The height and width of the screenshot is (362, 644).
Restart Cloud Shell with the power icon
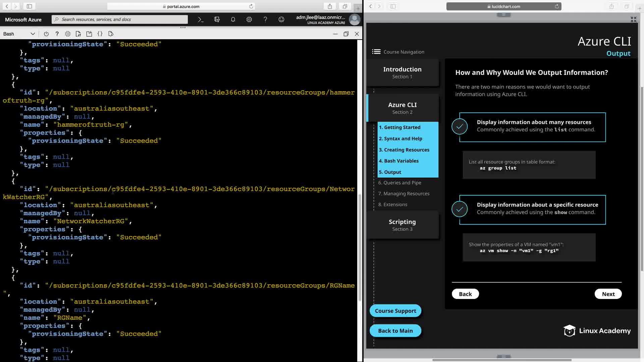tap(46, 34)
